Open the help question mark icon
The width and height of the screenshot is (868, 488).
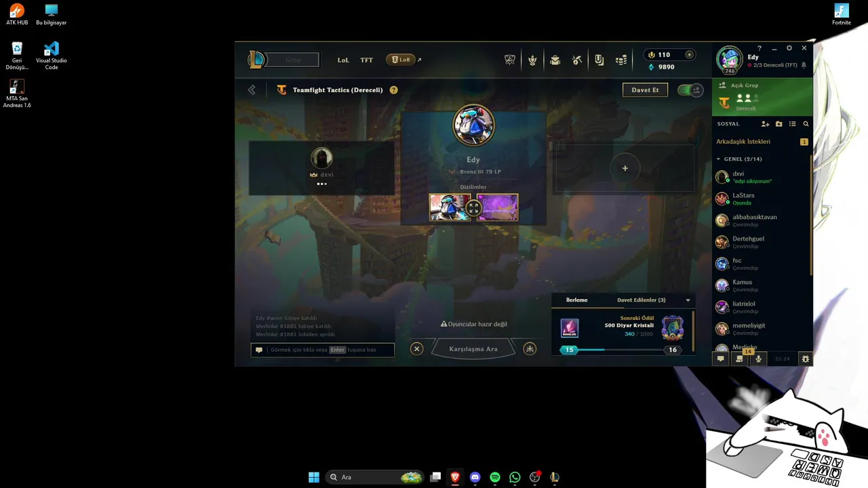point(759,48)
